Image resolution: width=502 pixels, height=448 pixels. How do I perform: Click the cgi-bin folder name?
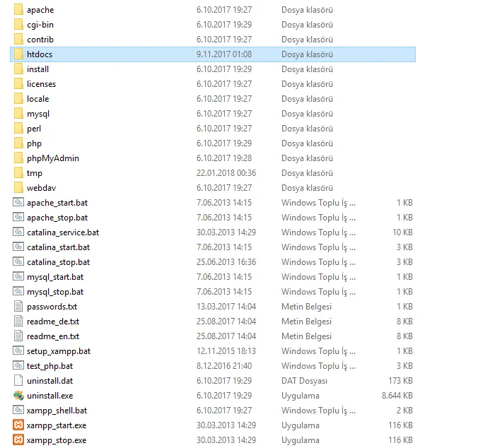(40, 25)
